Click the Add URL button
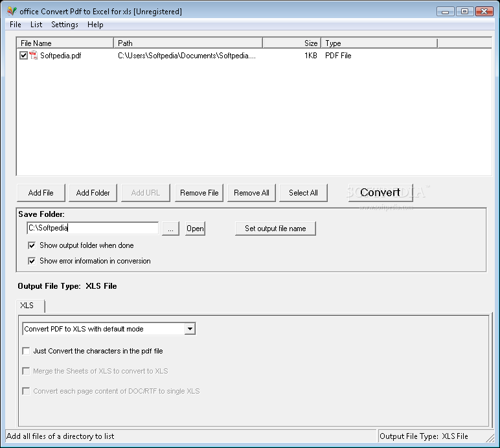 [x=146, y=193]
